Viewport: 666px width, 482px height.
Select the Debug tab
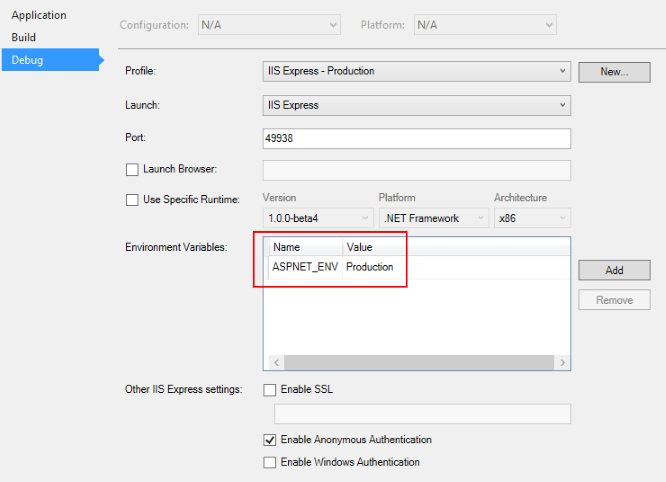coord(28,60)
